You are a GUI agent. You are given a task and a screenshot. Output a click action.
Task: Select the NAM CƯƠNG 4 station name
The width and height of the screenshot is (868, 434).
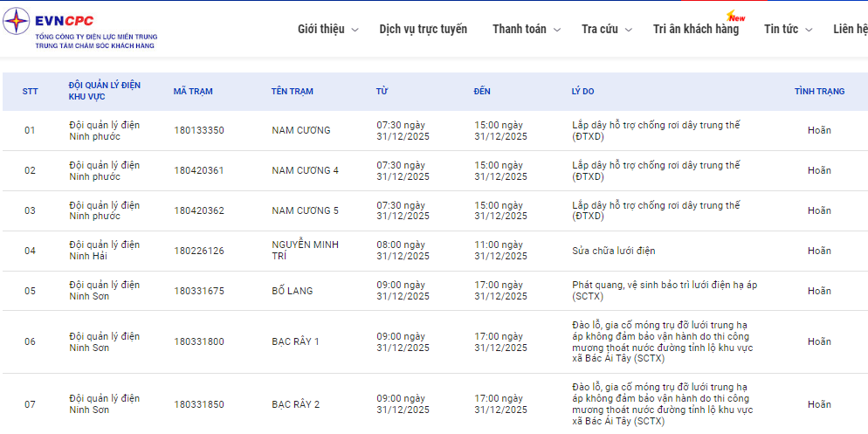coord(305,170)
